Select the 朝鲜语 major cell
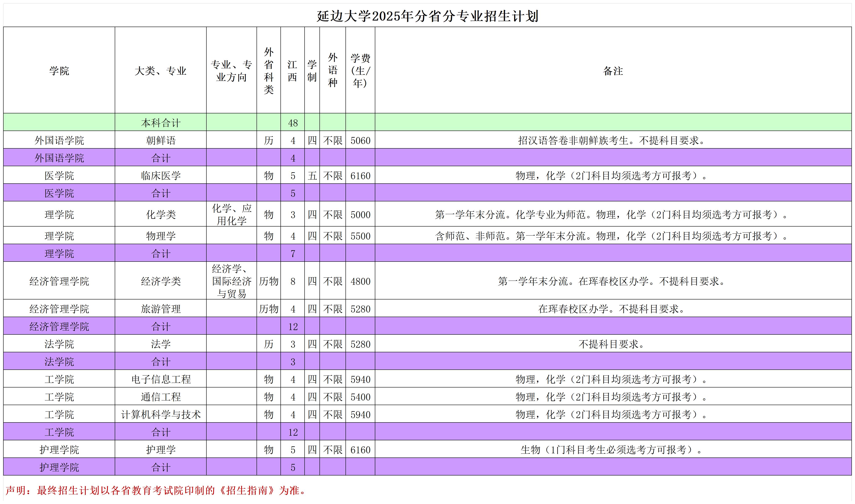Viewport: 855px width, 504px height. tap(160, 140)
